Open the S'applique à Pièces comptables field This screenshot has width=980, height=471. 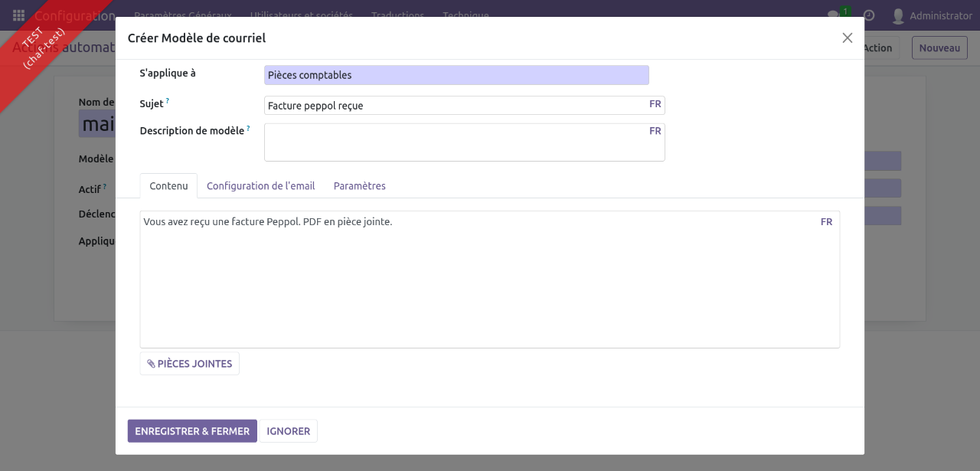(456, 75)
